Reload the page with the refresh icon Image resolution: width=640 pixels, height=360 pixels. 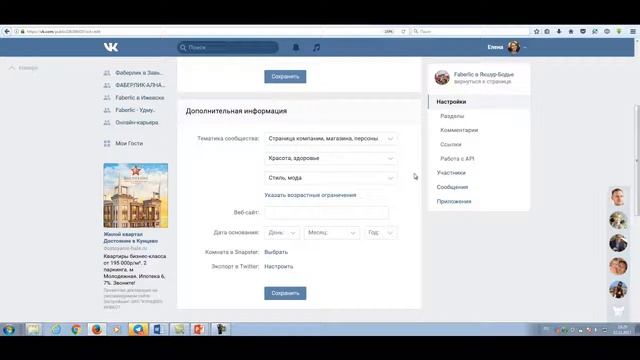click(403, 31)
